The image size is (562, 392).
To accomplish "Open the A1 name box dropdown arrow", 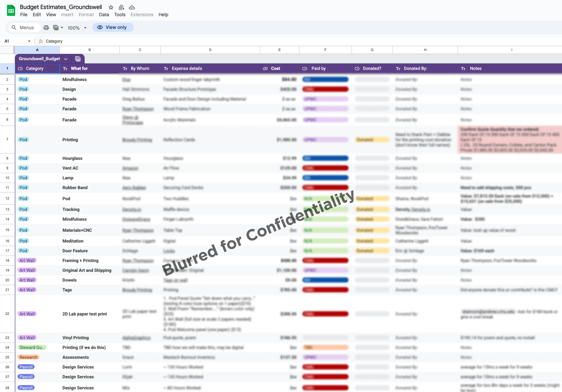I will tap(29, 41).
